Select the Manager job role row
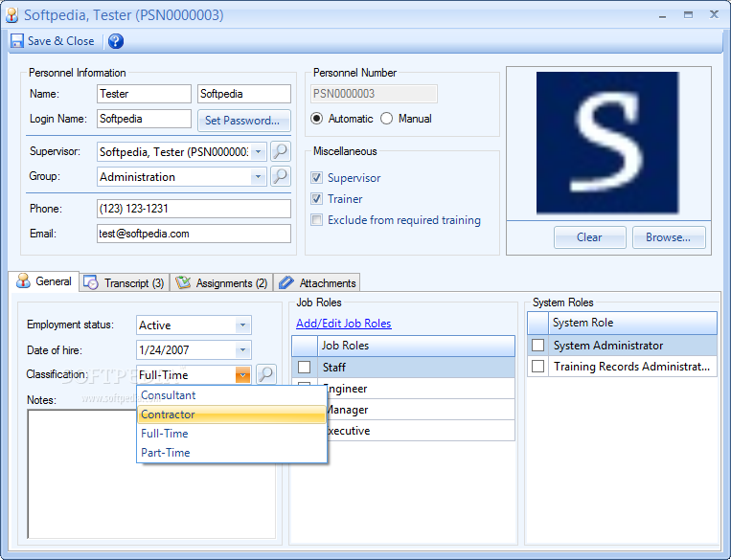Image resolution: width=731 pixels, height=560 pixels. [403, 410]
